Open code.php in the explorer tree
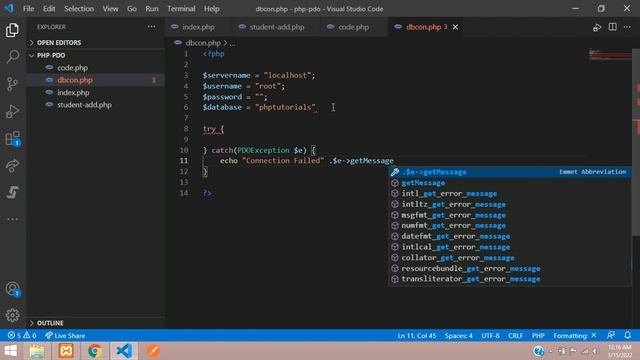 pos(72,68)
